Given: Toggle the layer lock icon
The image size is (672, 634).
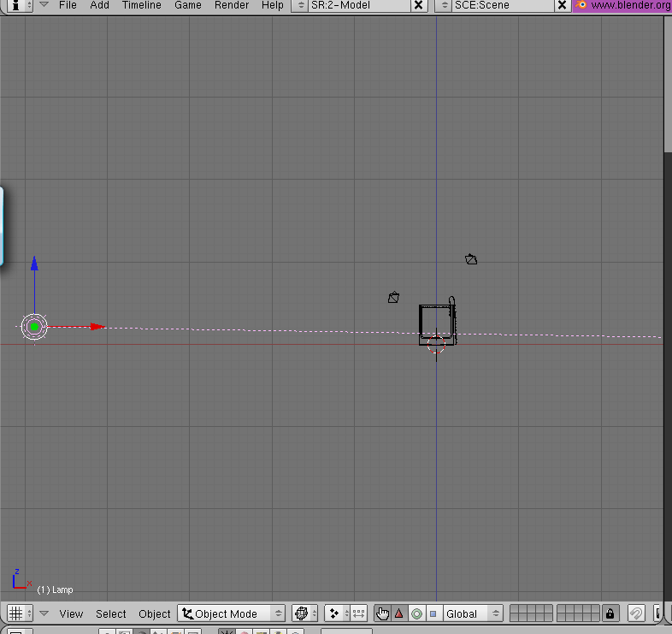Looking at the screenshot, I should point(610,613).
